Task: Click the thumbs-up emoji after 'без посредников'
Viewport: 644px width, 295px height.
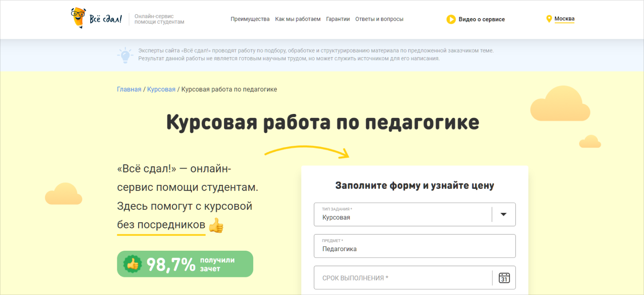Action: (x=216, y=225)
